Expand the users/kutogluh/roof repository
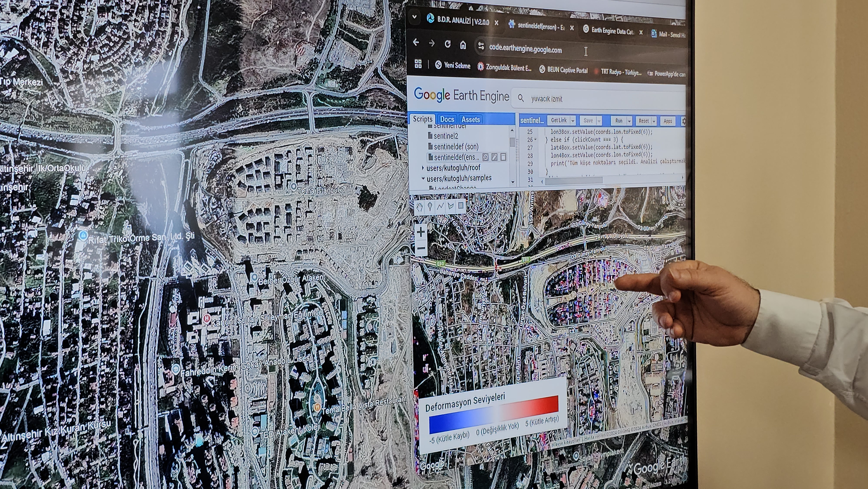 (423, 168)
